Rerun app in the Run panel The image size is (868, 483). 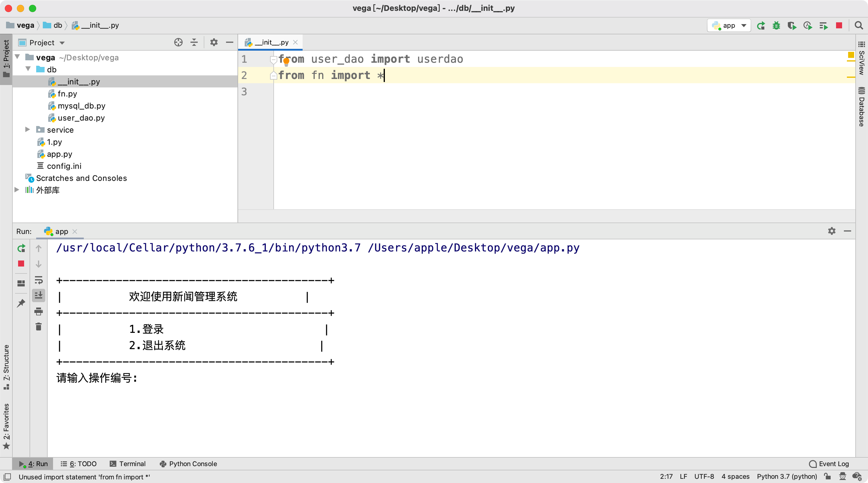[x=21, y=248]
